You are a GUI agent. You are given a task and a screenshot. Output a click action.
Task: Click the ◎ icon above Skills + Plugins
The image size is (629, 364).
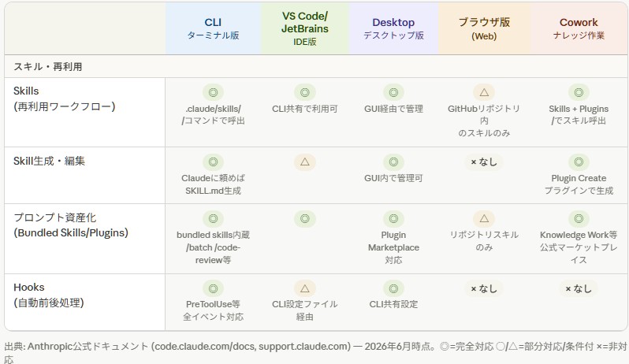click(579, 93)
